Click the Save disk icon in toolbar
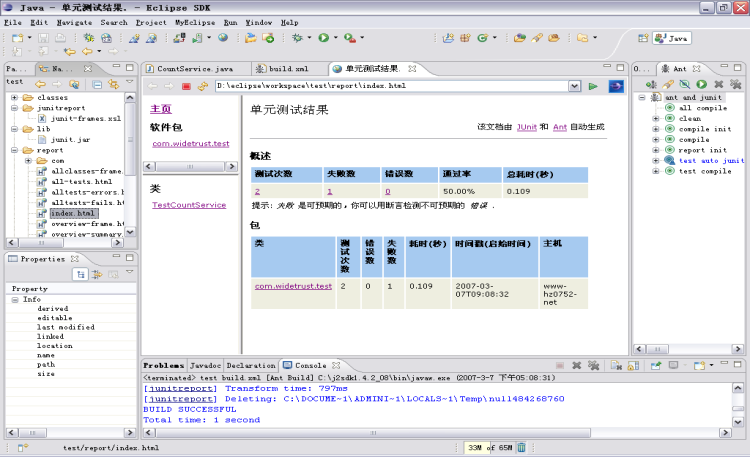750x457 pixels. (x=44, y=37)
